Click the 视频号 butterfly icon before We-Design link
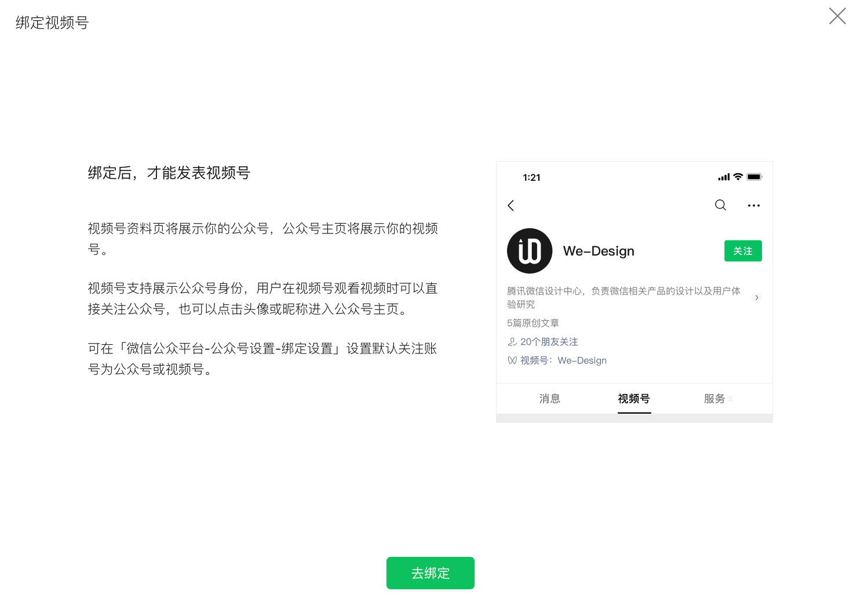This screenshot has height=598, width=868. tap(512, 360)
